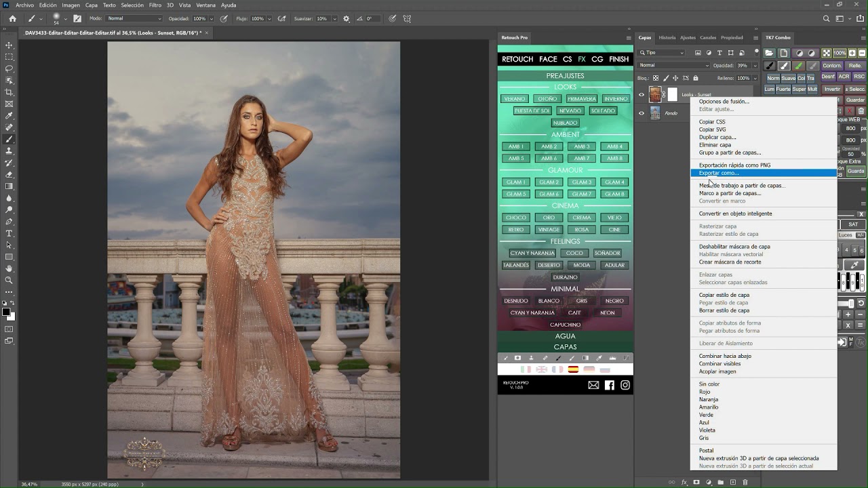This screenshot has width=868, height=488.
Task: Switch to the Historia tab
Action: point(667,38)
